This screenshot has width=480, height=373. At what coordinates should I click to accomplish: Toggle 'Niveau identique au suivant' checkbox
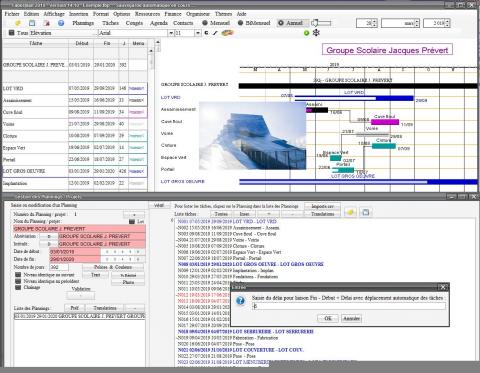18,275
